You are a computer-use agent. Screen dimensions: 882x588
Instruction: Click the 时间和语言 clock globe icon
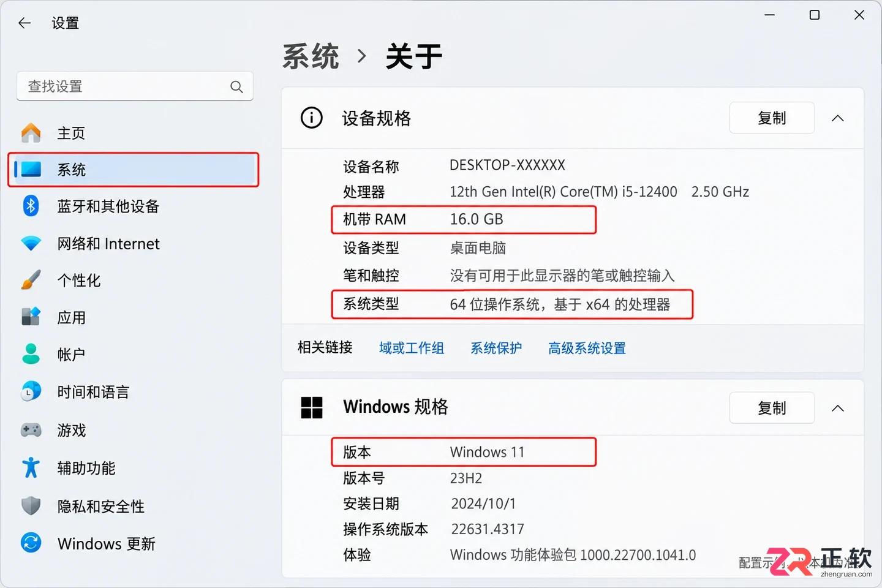pos(31,391)
